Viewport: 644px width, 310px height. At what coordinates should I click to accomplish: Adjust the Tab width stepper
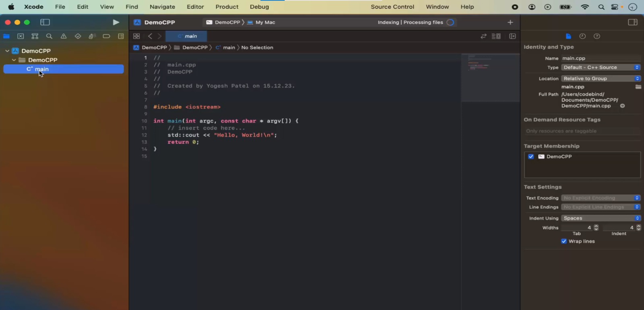tap(596, 228)
